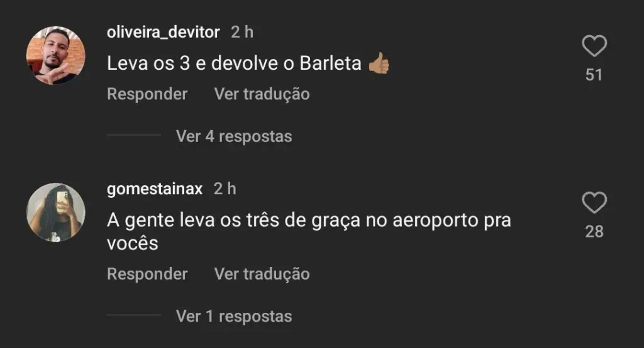
Task: Expand Ver 1 respostas
Action: point(234,317)
